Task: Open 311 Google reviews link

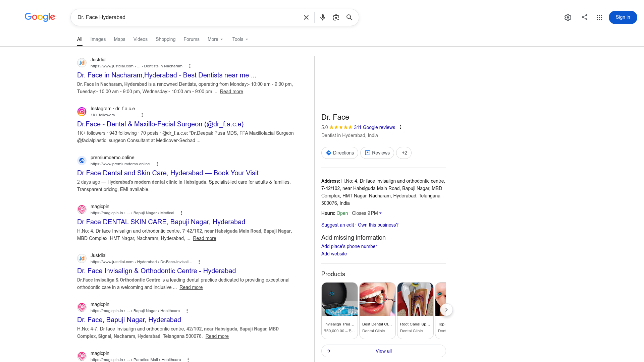Action: pyautogui.click(x=374, y=127)
